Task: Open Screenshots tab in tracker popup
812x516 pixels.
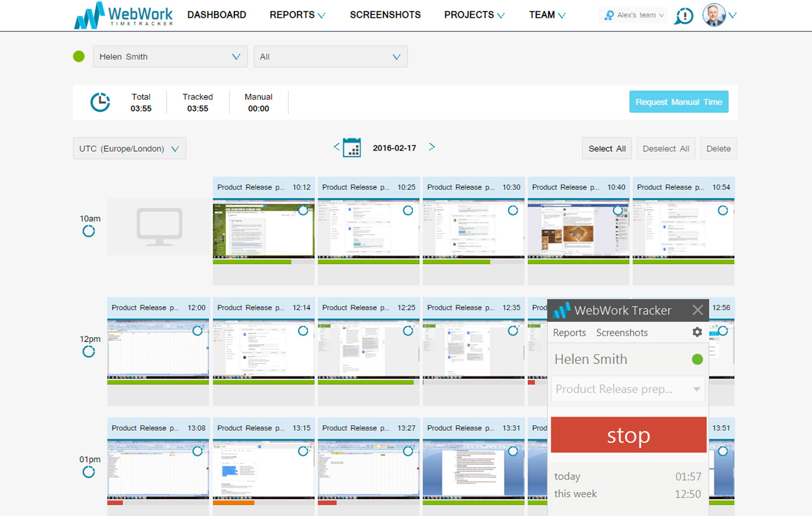Action: [x=622, y=333]
